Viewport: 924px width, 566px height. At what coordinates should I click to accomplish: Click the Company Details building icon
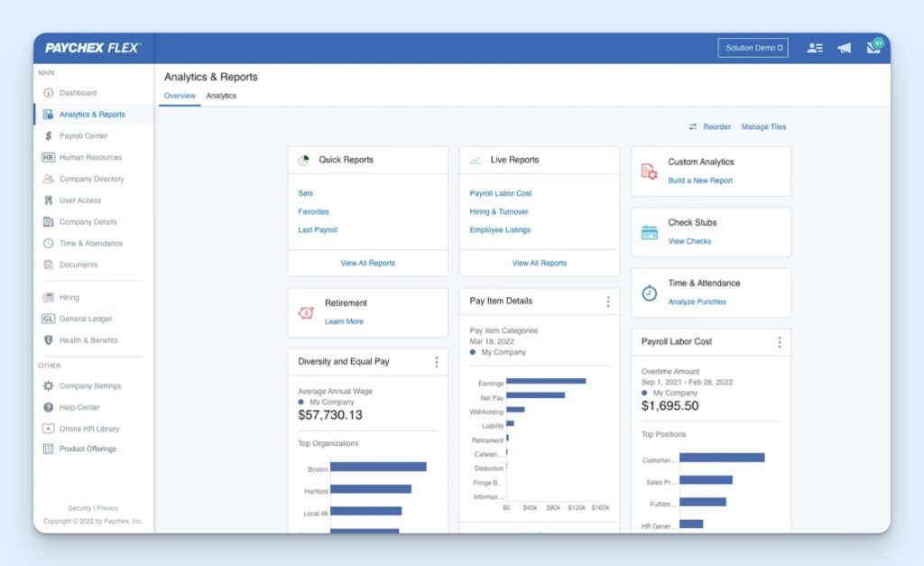click(49, 222)
